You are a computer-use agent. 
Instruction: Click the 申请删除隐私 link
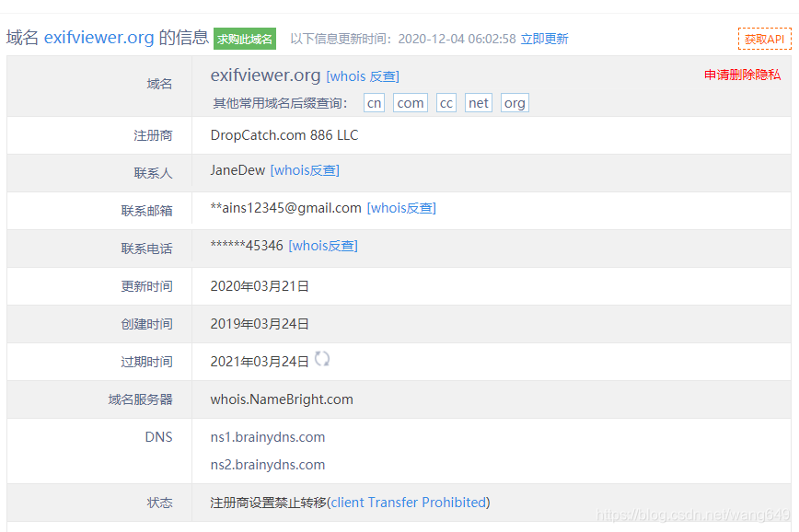(743, 75)
